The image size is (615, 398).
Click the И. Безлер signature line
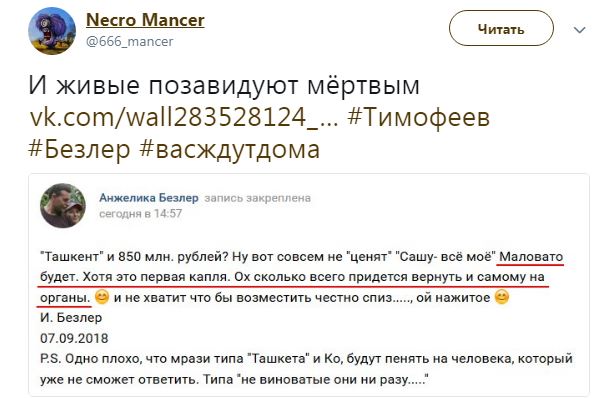coord(71,318)
